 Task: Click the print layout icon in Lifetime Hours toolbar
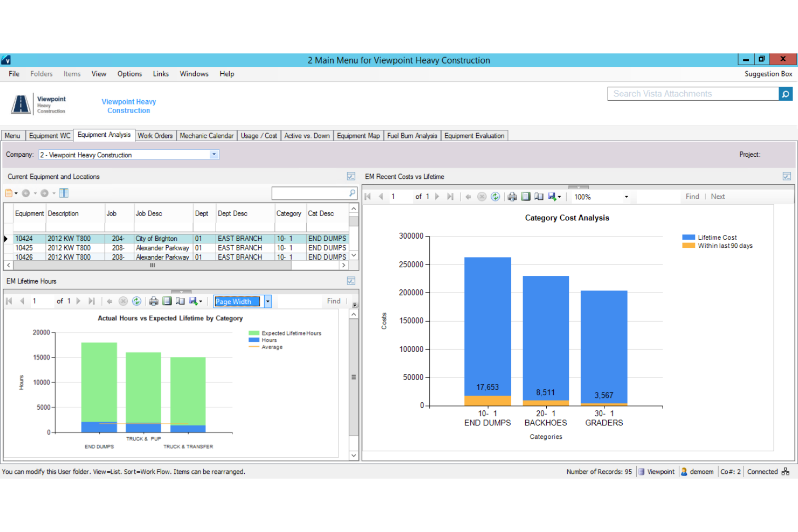pos(167,301)
